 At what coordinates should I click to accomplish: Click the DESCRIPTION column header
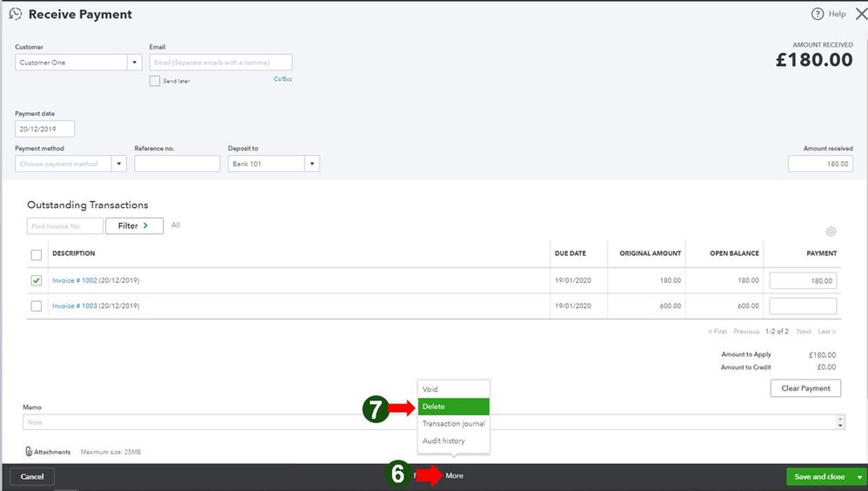[x=74, y=253]
